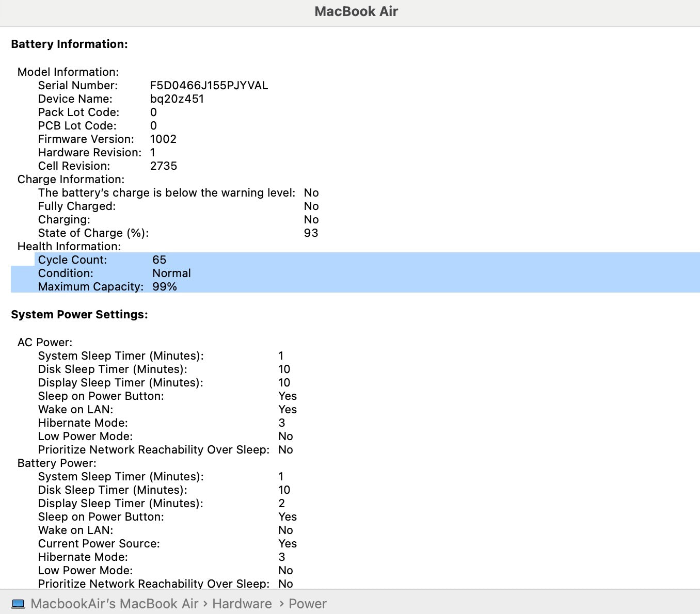Click the Cell Revision value 2735
Screen dimensions: 700x614
[x=164, y=166]
